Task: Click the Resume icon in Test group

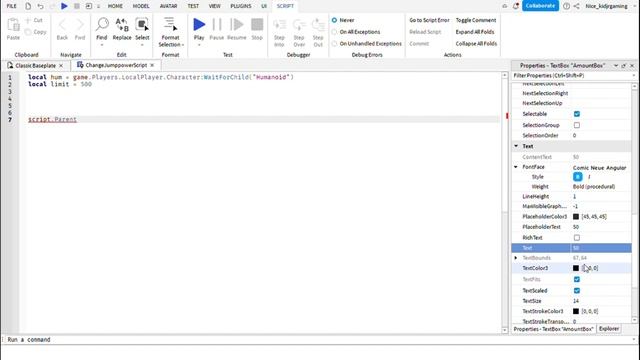Action: pyautogui.click(x=236, y=24)
